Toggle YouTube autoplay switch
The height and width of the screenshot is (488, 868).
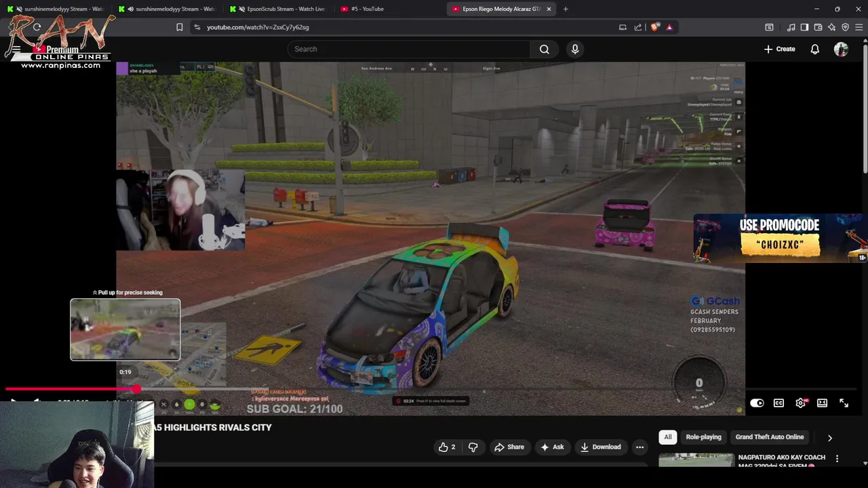(757, 403)
